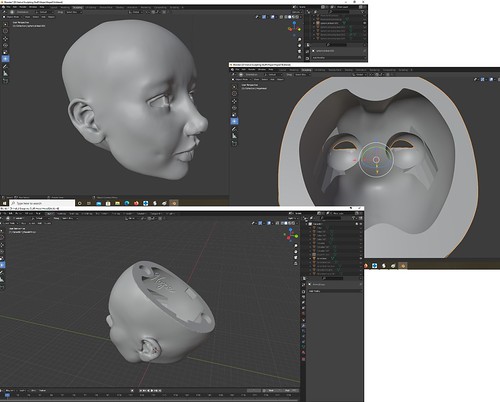Image resolution: width=500 pixels, height=402 pixels.
Task: Open Global orientation dropdown in top window header
Action: [x=136, y=12]
